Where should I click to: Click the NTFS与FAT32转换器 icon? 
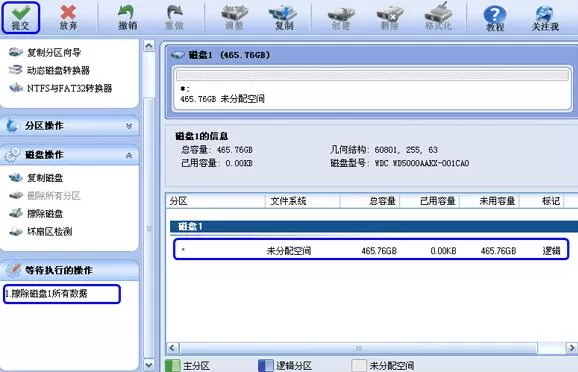click(x=16, y=88)
